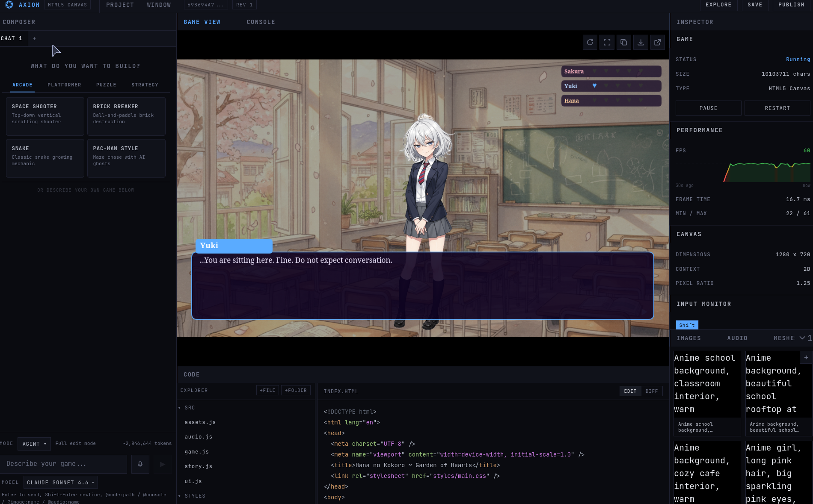Screen dimensions: 813x504
Task: Select cozy cafe background thumbnail
Action: [x=707, y=472]
